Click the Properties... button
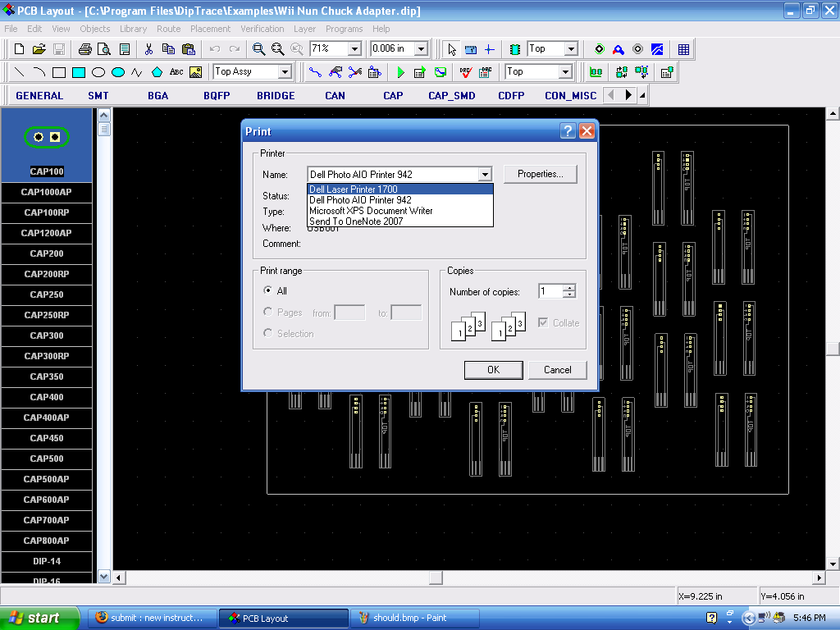 541,174
